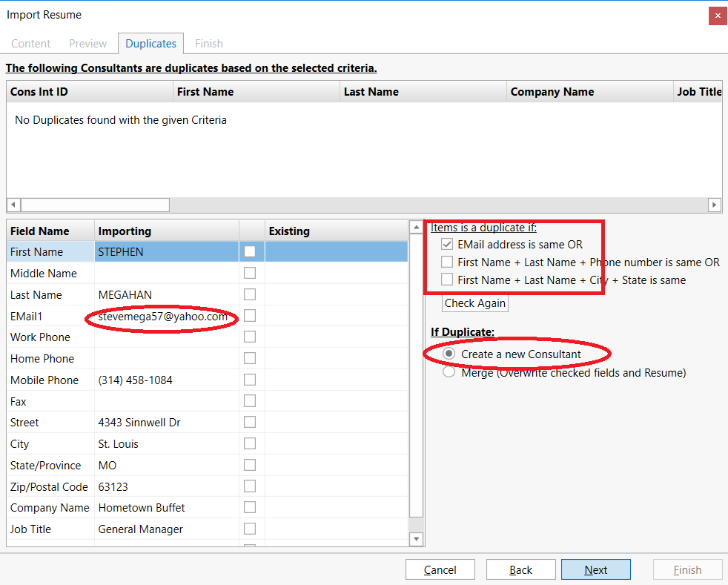Check the Middle Name overwrite checkbox

tap(250, 273)
